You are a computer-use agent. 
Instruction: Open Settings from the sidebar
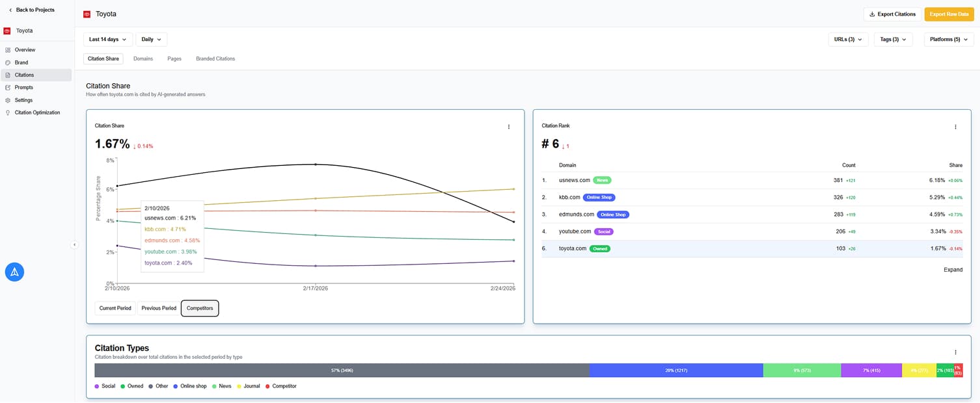pyautogui.click(x=23, y=99)
